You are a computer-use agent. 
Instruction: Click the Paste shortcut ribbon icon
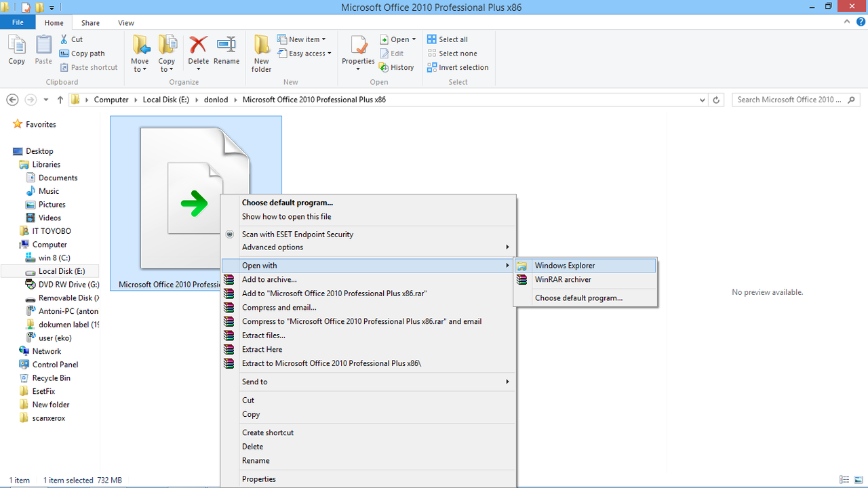(x=64, y=67)
